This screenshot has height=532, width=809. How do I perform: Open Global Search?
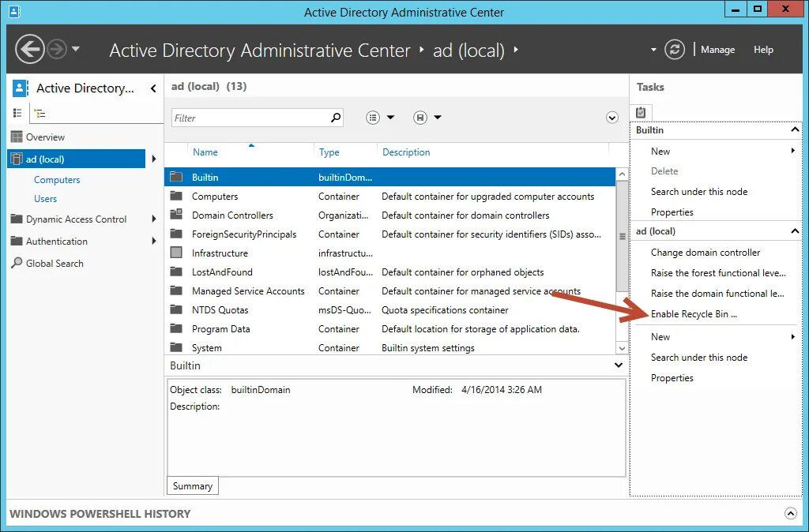55,264
